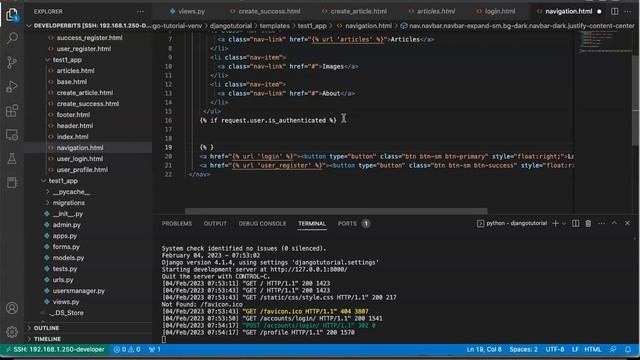The height and width of the screenshot is (360, 640).
Task: Select the navigation.html editor tab
Action: (568, 11)
